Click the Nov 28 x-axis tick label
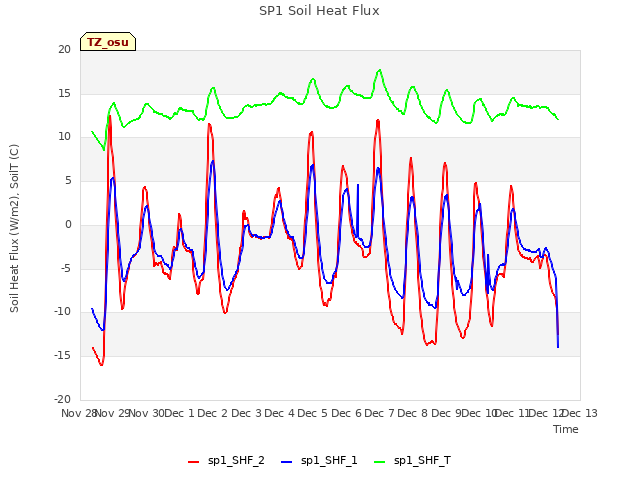This screenshot has height=480, width=640. tap(79, 413)
